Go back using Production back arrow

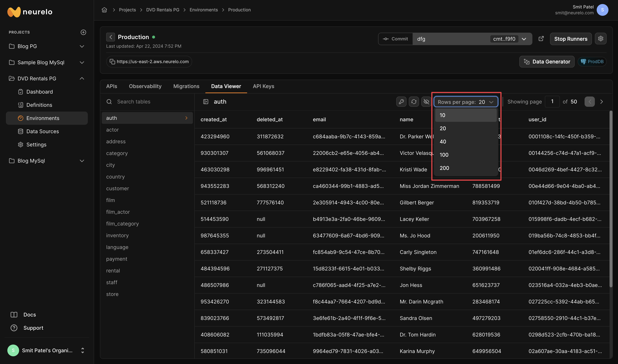click(110, 37)
